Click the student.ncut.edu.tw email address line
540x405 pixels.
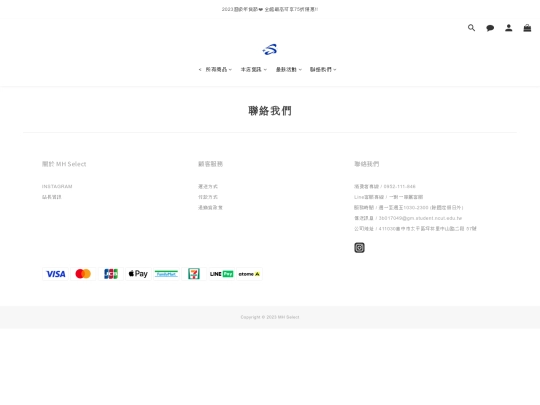(408, 218)
